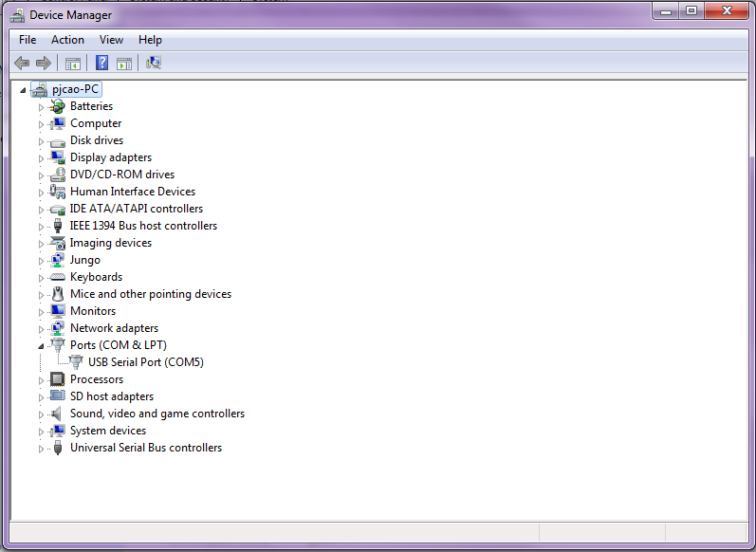Viewport: 756px width, 552px height.
Task: Expand Universal Serial Bus controllers arrow
Action: click(x=41, y=449)
